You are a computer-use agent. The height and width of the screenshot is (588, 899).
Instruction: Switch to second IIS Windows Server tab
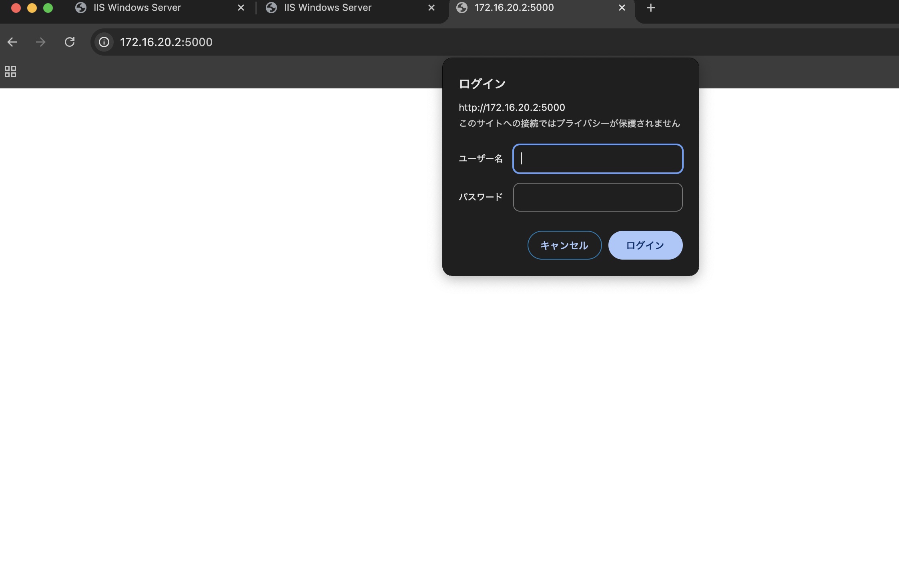pos(328,8)
